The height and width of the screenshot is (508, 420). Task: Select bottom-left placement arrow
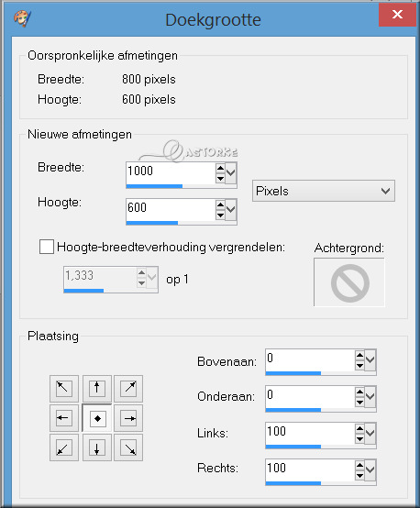(64, 448)
